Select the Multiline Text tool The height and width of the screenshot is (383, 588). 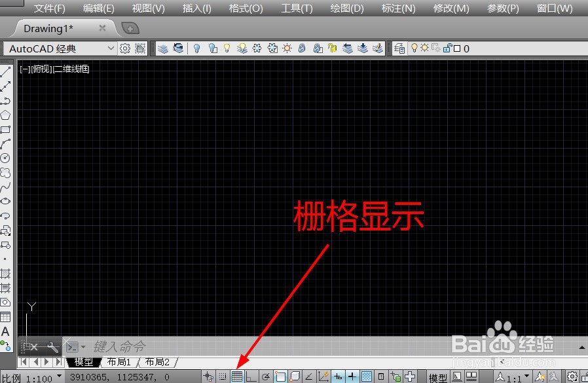(6, 332)
